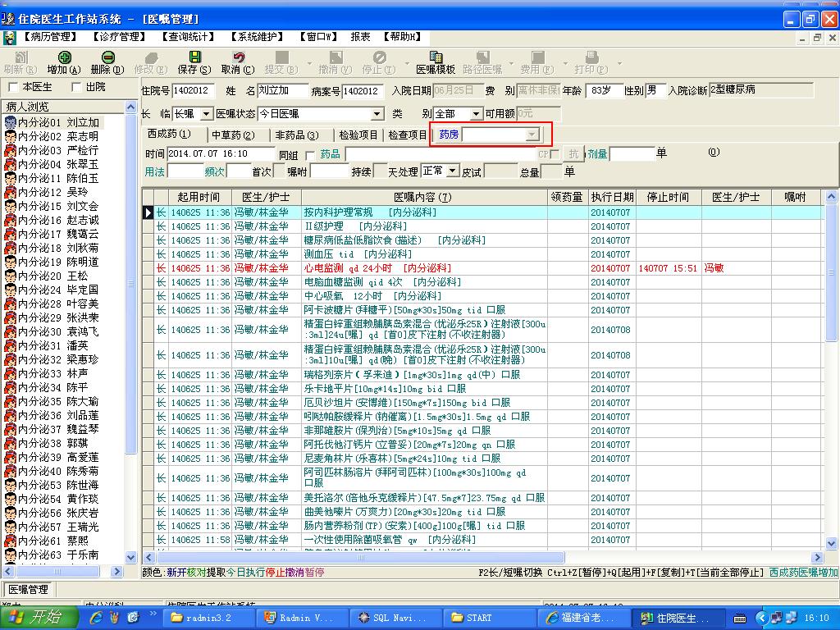This screenshot has height=630, width=840.
Task: Click the application icon beside 病历管理 menu
Action: coord(9,38)
